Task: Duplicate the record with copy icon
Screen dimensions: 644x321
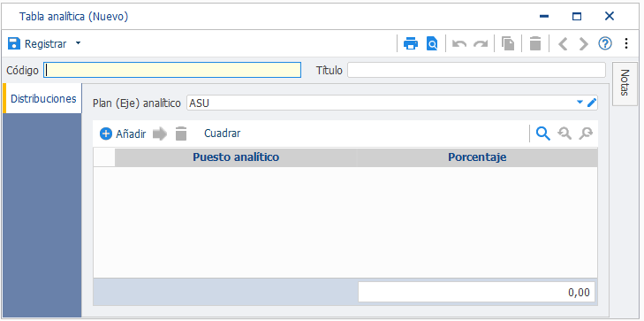Action: click(508, 43)
